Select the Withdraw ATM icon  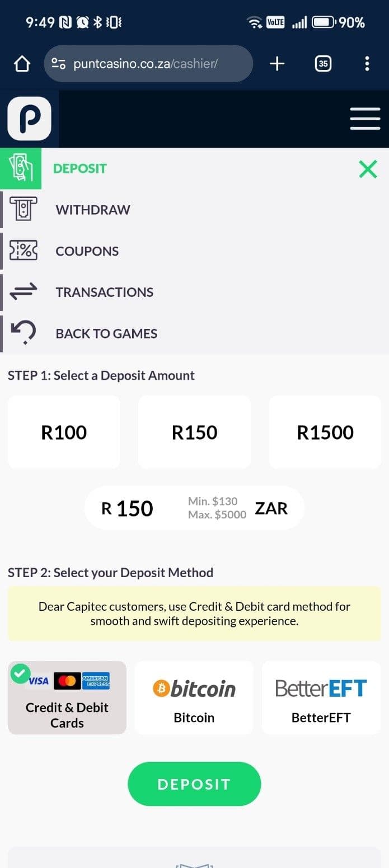21,209
